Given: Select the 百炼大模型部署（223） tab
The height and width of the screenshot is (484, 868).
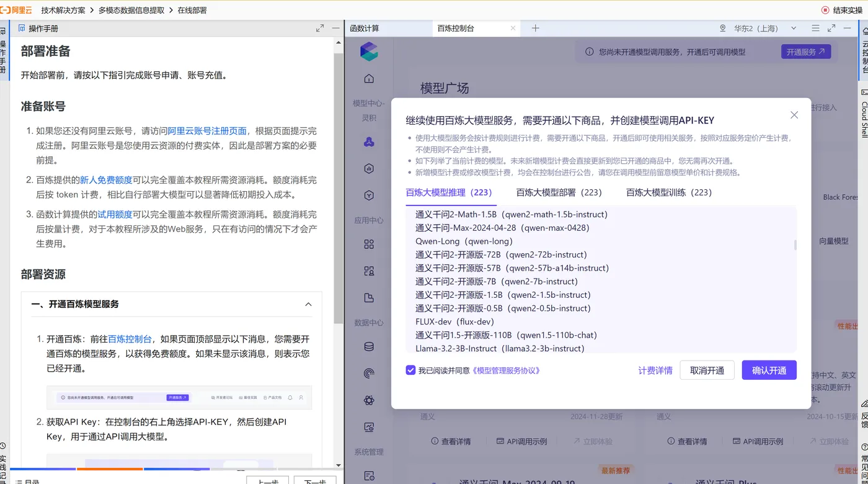Looking at the screenshot, I should [x=561, y=192].
